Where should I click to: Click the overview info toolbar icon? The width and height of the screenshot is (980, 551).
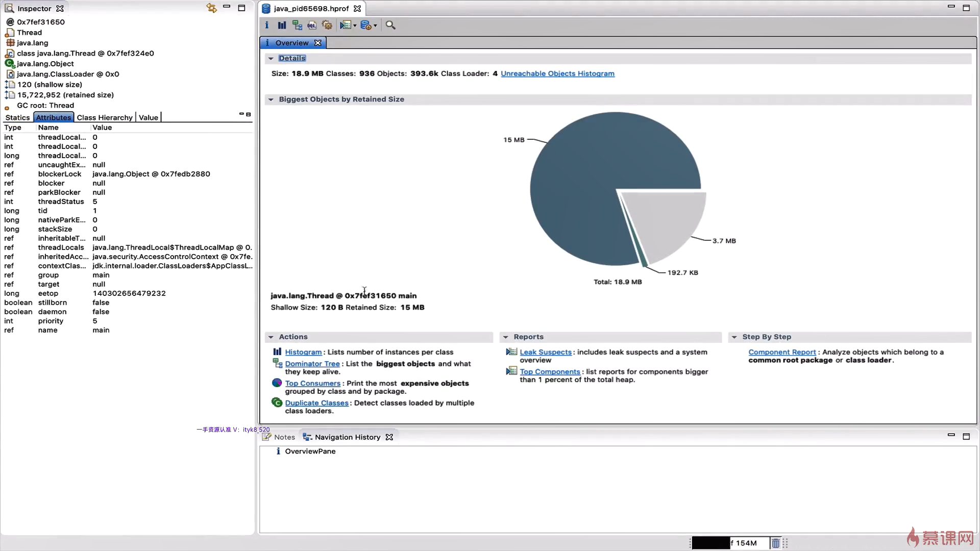coord(266,25)
